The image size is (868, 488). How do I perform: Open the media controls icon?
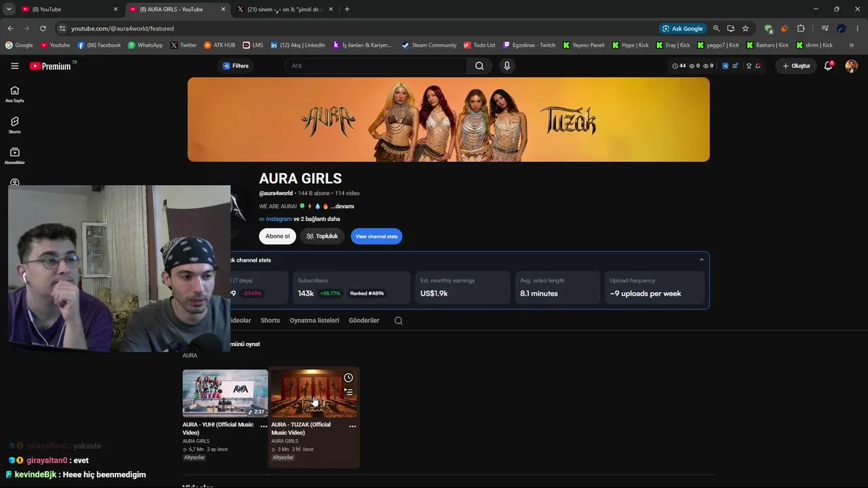pyautogui.click(x=825, y=28)
